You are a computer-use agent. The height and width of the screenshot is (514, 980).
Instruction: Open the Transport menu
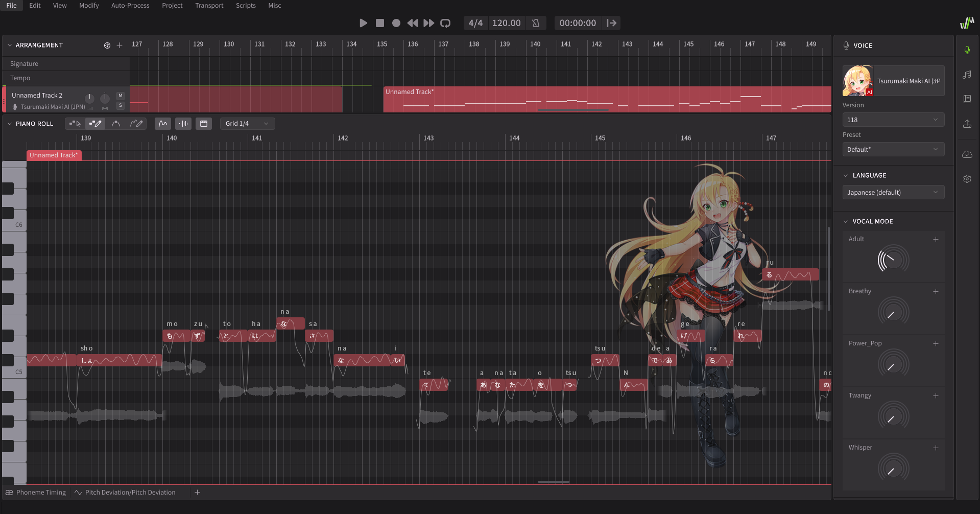pos(209,6)
